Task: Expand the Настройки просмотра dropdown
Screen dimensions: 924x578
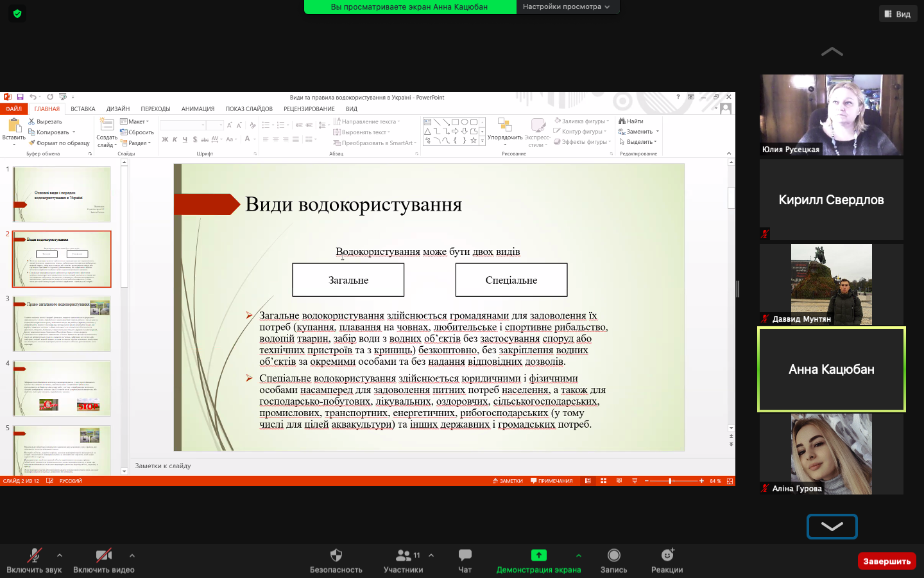Action: [566, 7]
